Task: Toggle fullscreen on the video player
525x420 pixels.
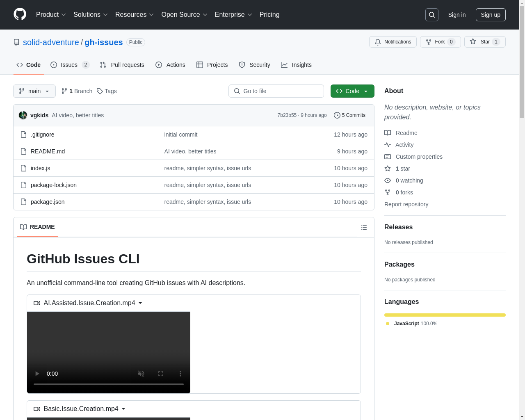Action: (161, 374)
